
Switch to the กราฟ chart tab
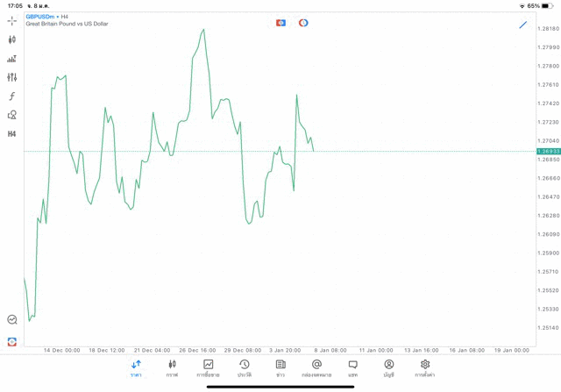click(x=172, y=367)
